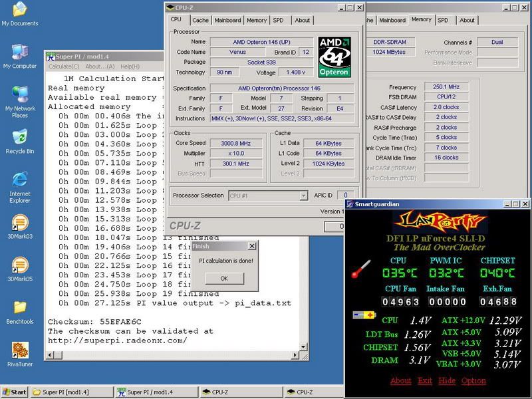Launch Internet Explorer from the desktop
The width and height of the screenshot is (532, 399).
[19, 180]
